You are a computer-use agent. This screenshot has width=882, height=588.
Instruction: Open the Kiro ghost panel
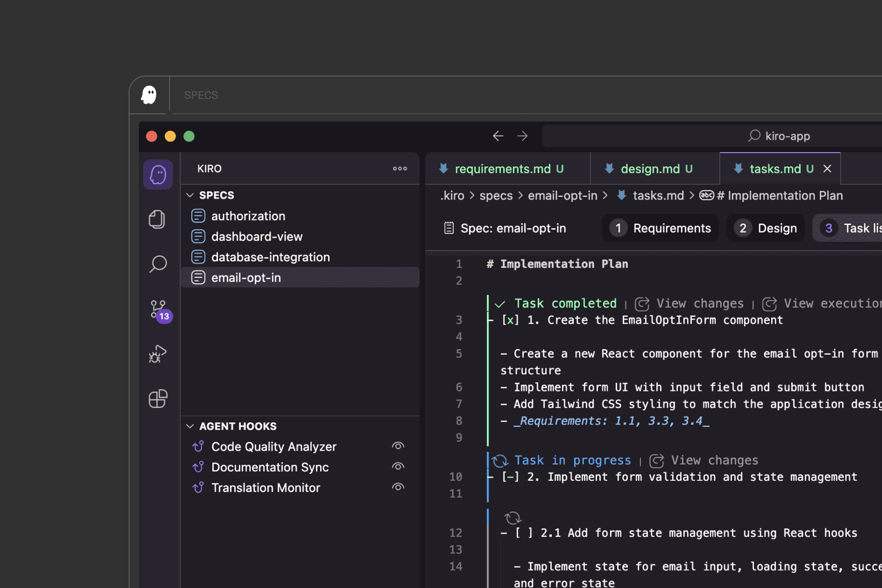(158, 174)
